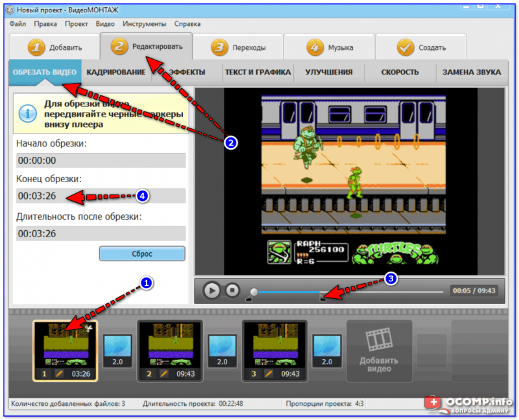Click duration 09:43 on clip 2

186,374
